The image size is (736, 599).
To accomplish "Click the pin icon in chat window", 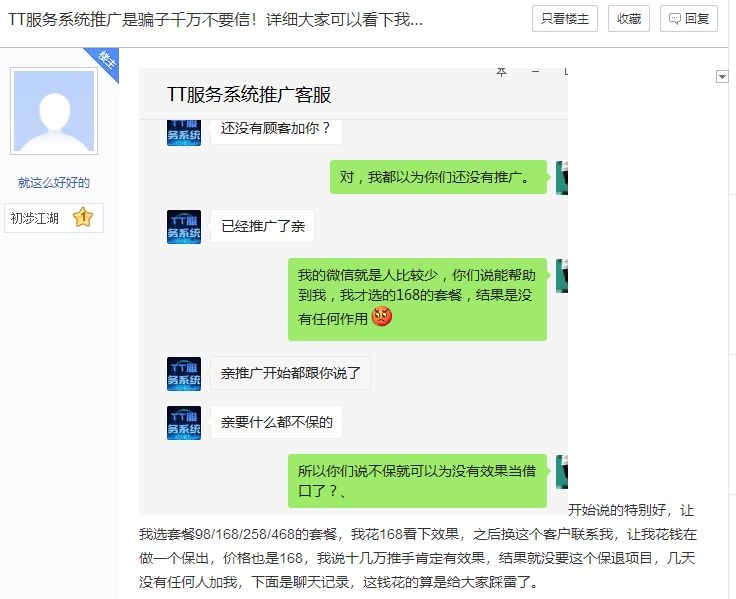I will click(501, 72).
